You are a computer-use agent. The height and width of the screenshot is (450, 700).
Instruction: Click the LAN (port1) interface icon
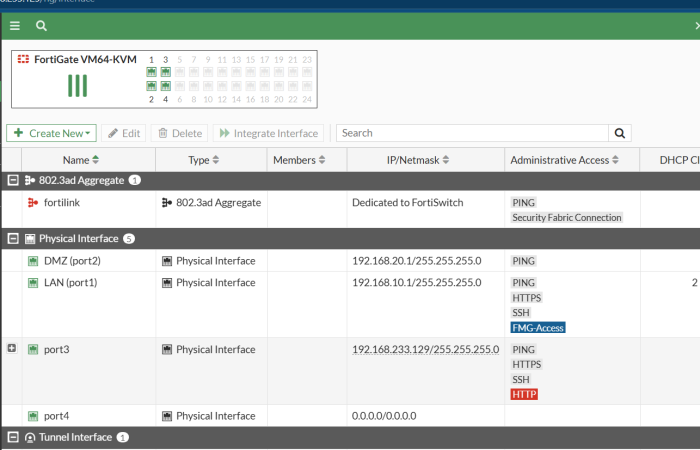click(33, 283)
